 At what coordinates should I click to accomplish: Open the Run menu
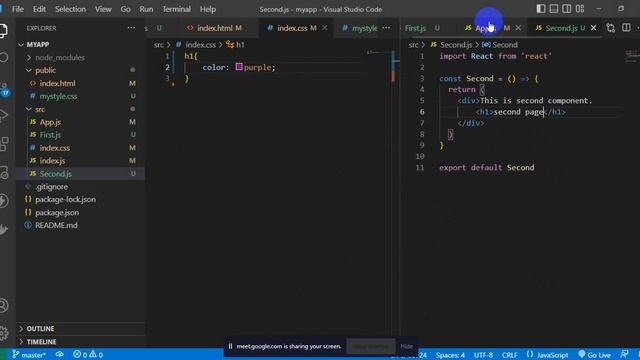click(x=146, y=9)
